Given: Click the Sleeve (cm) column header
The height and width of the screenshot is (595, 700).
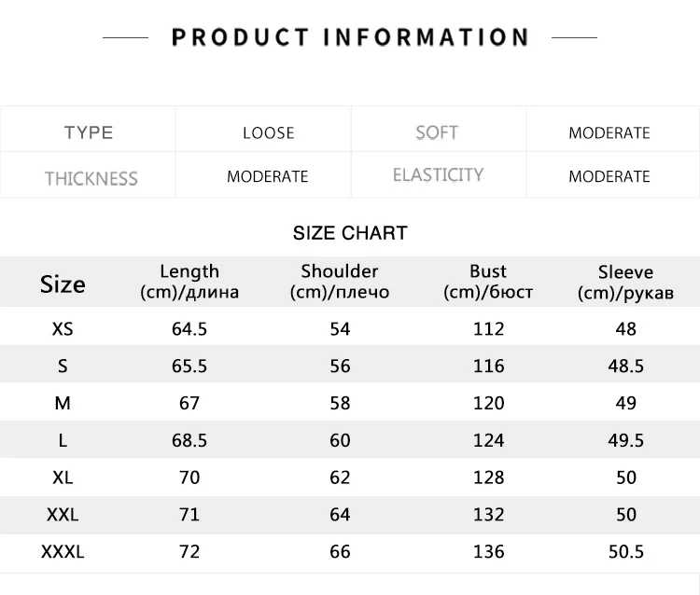Looking at the screenshot, I should [625, 283].
